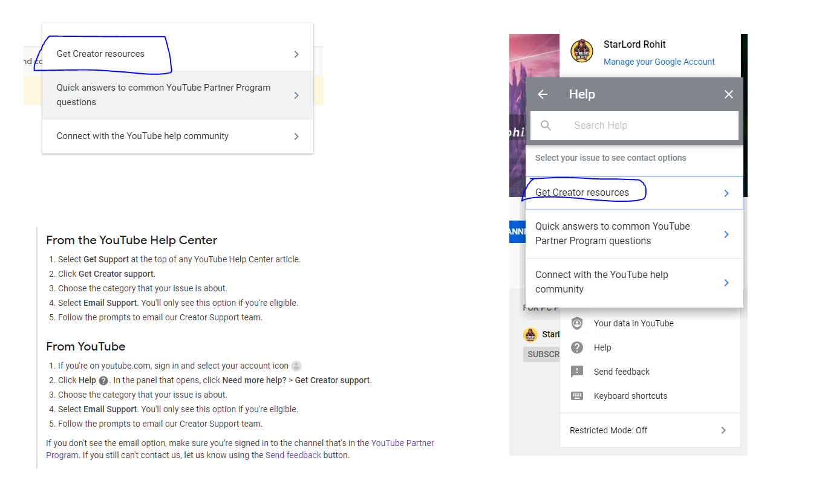Open Quick answers item in Help panel
The width and height of the screenshot is (822, 504).
[634, 234]
